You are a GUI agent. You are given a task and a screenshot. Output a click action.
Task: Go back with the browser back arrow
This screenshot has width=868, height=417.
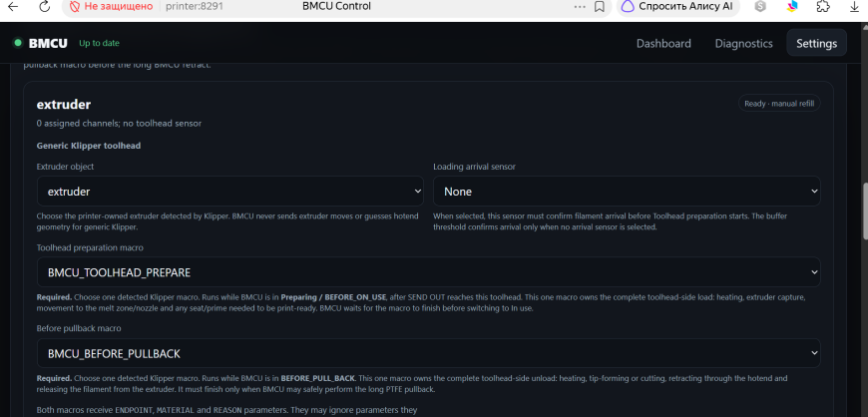pos(12,7)
